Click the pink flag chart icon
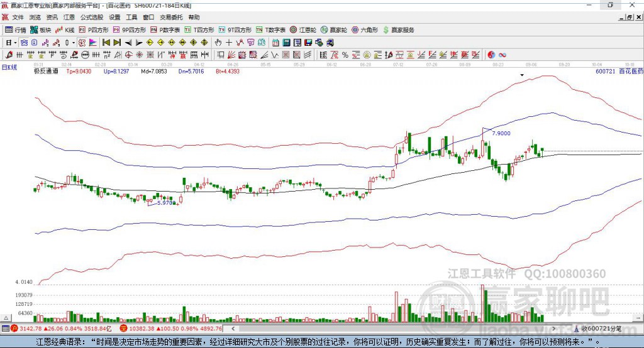Viewport: 644px width, 348px height. tap(93, 43)
